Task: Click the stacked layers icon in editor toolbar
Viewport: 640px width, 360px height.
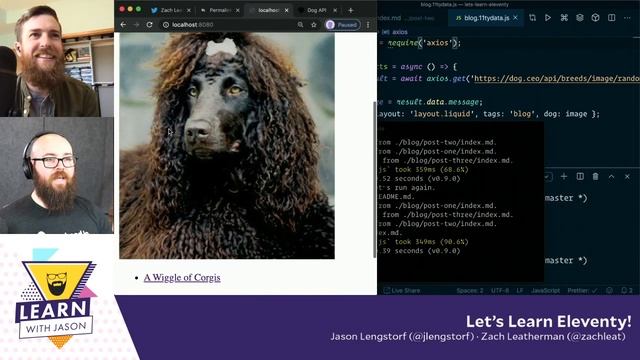Action: (580, 18)
